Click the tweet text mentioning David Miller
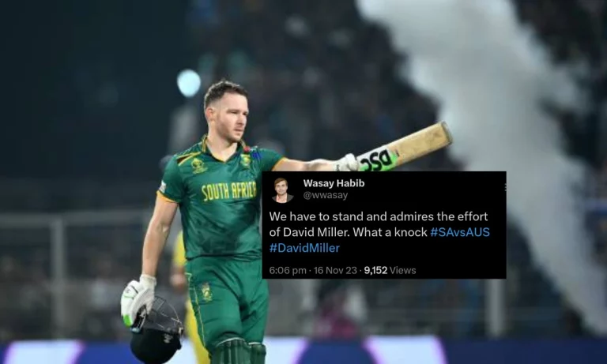Image resolution: width=607 pixels, height=364 pixels. pos(379,231)
